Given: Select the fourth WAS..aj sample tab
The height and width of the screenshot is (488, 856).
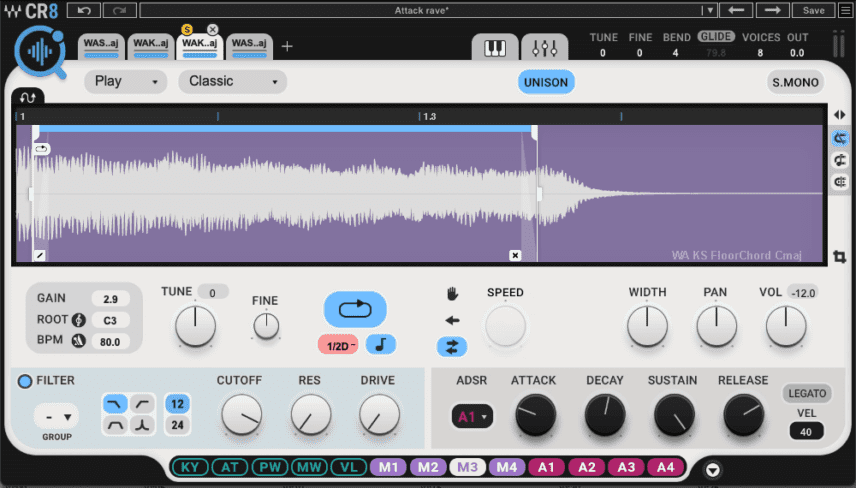Looking at the screenshot, I should click(x=249, y=46).
